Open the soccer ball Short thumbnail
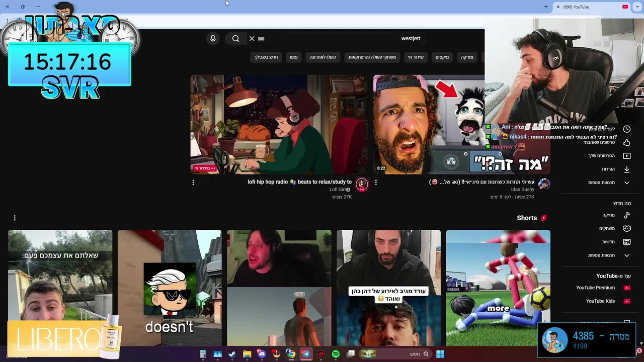This screenshot has width=644, height=362. pyautogui.click(x=498, y=288)
